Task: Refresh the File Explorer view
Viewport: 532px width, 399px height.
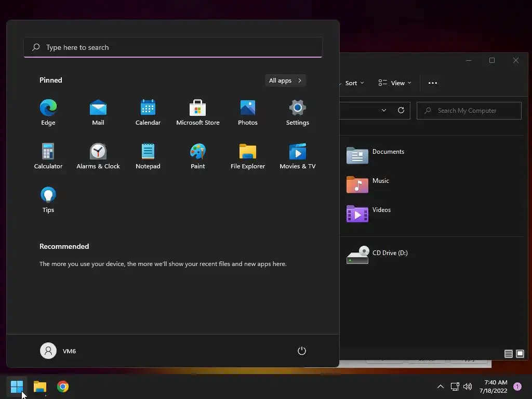Action: (401, 110)
